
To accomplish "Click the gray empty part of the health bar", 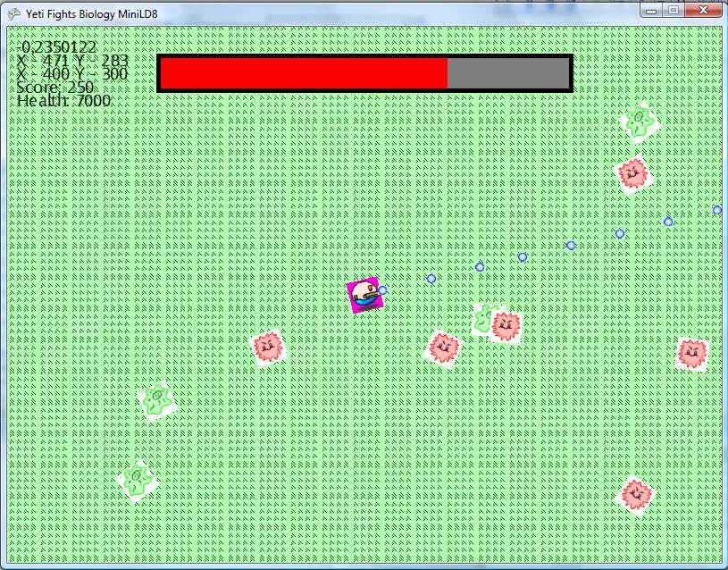I will tap(508, 73).
